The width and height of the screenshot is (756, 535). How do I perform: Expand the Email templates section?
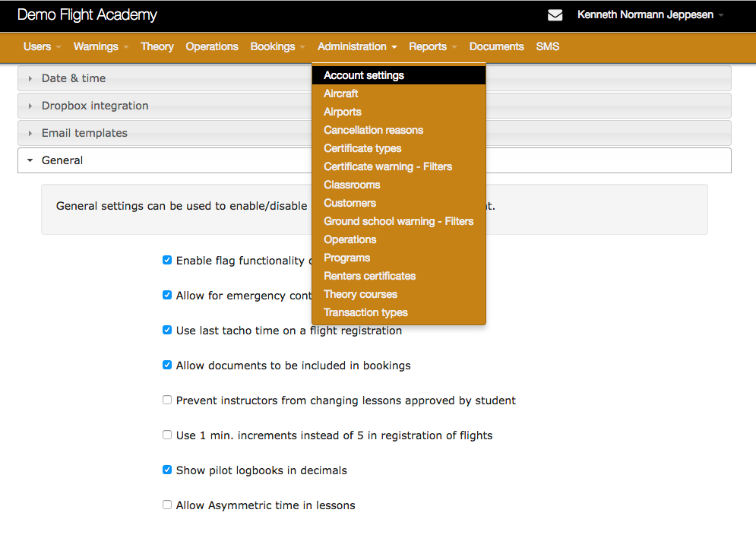tap(374, 133)
